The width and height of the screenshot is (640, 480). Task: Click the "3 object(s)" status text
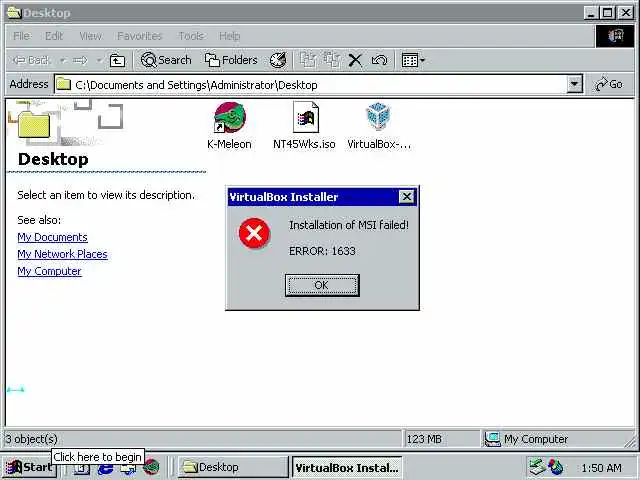tap(31, 439)
